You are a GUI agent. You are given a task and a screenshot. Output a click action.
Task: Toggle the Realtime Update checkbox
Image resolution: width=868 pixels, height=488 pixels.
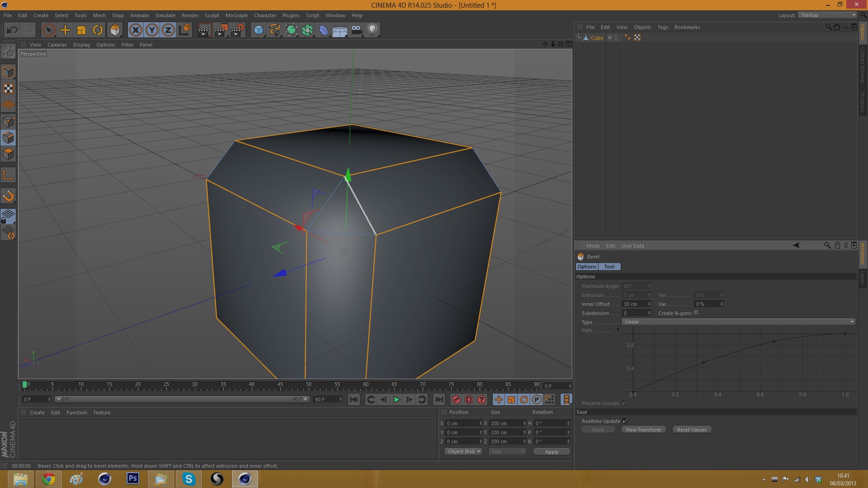[x=625, y=421]
